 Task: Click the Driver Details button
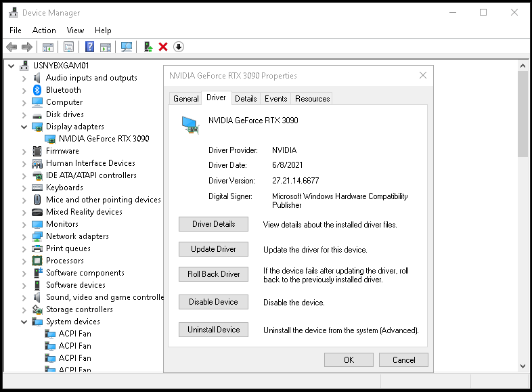click(x=213, y=224)
